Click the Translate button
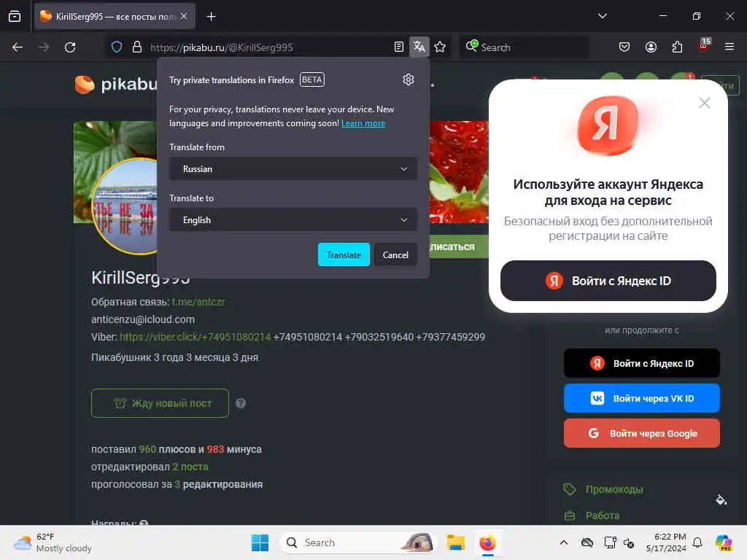Viewport: 747px width, 560px height. [x=344, y=254]
